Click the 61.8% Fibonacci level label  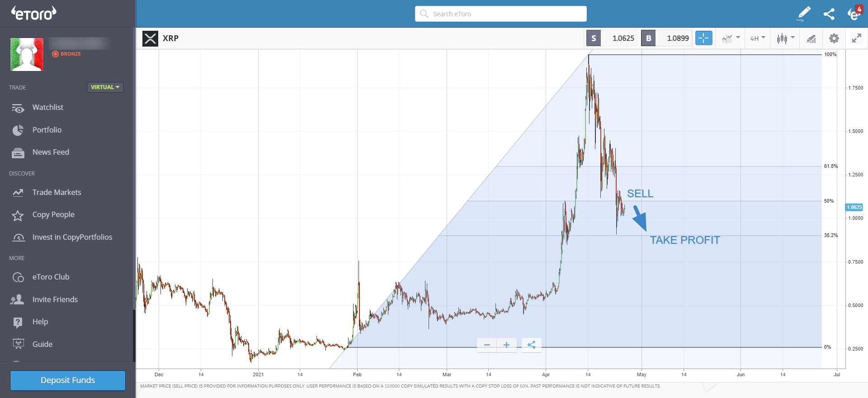click(x=831, y=166)
